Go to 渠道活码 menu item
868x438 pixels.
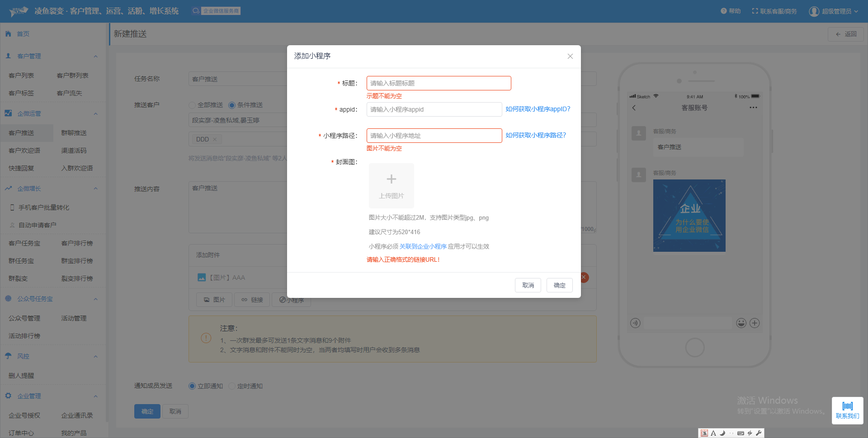point(74,151)
